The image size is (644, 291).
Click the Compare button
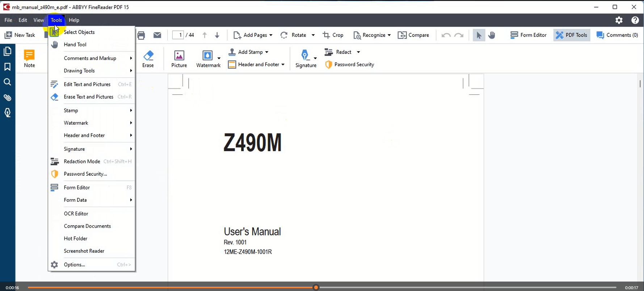[413, 35]
